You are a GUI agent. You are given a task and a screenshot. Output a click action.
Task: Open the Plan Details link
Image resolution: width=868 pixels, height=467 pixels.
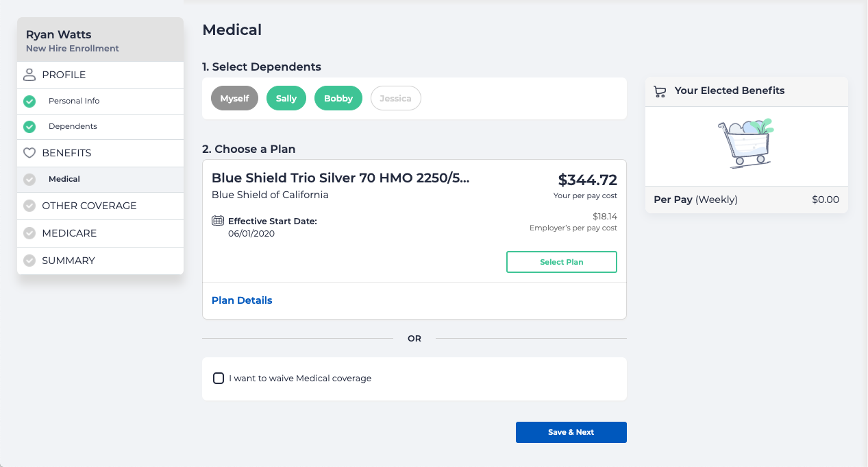[241, 300]
